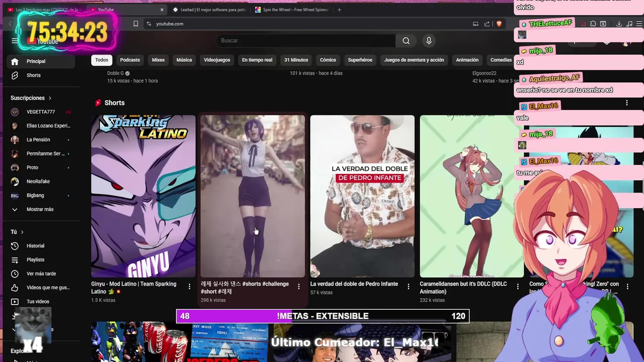Close the YouTube browser tab
The height and width of the screenshot is (362, 644).
tap(162, 10)
